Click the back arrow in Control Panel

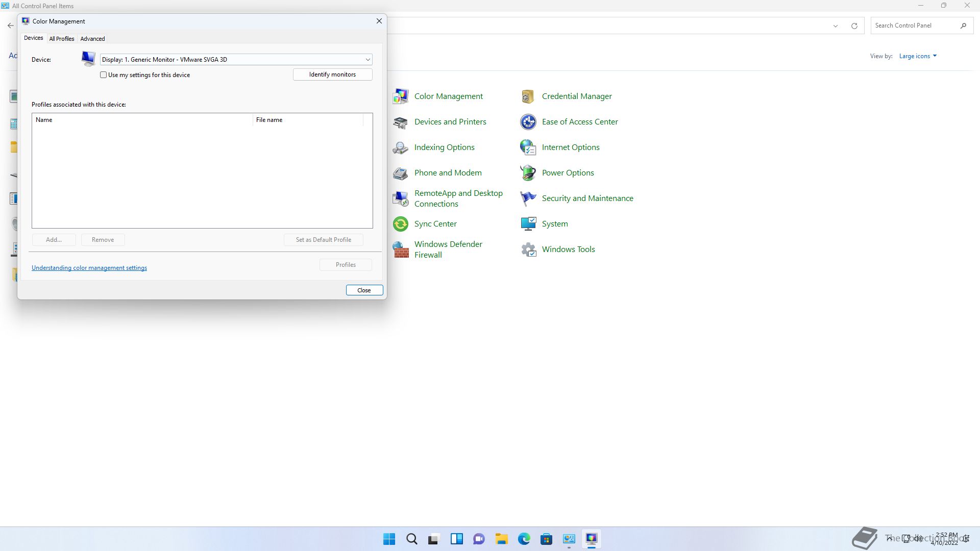pos(11,25)
